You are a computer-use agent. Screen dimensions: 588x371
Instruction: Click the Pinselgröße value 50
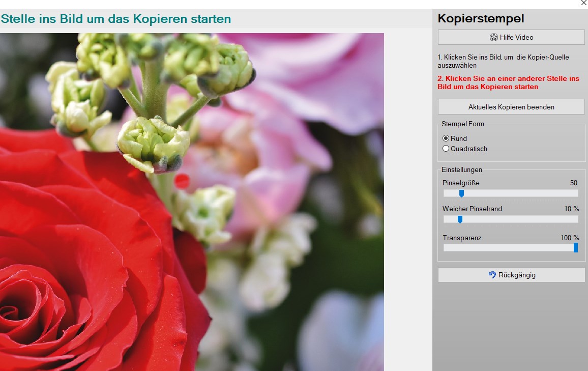pos(573,183)
